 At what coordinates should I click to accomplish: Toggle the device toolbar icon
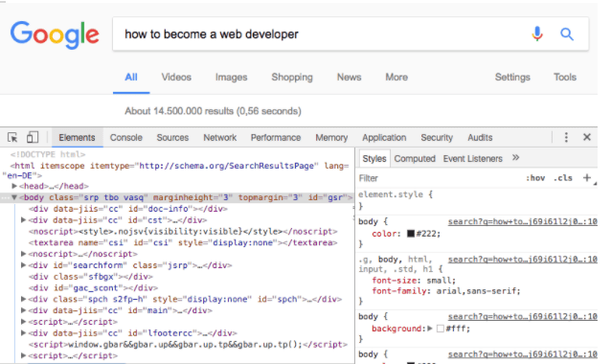click(33, 137)
